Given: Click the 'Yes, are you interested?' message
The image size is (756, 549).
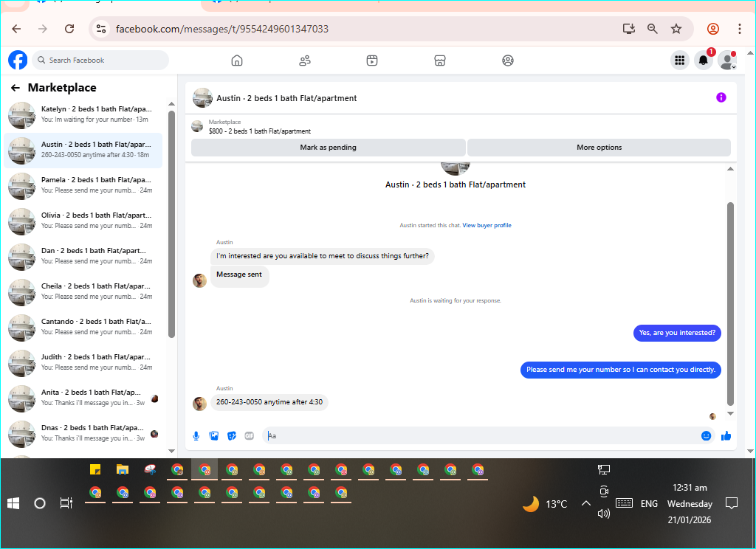Looking at the screenshot, I should 677,333.
